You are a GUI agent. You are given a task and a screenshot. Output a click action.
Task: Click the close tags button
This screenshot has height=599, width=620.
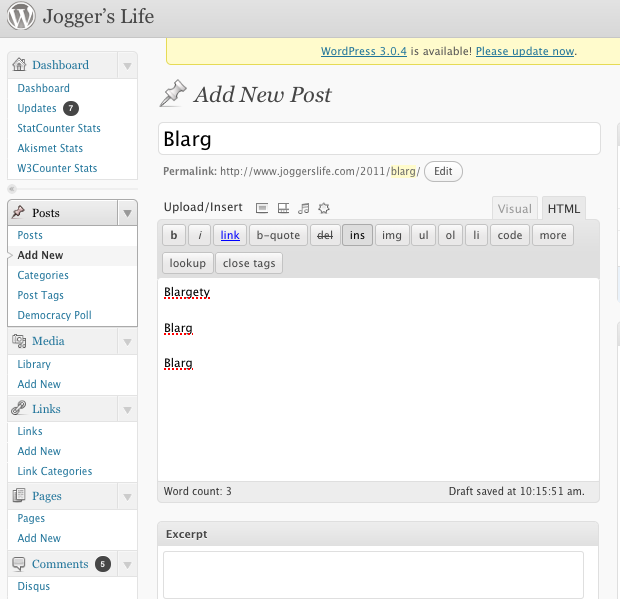[x=250, y=263]
